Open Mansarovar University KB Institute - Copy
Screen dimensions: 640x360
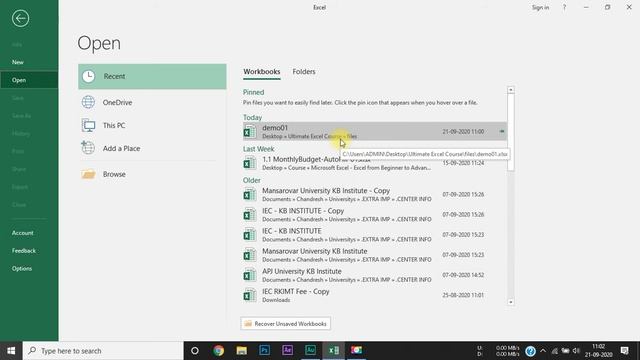coord(375,195)
